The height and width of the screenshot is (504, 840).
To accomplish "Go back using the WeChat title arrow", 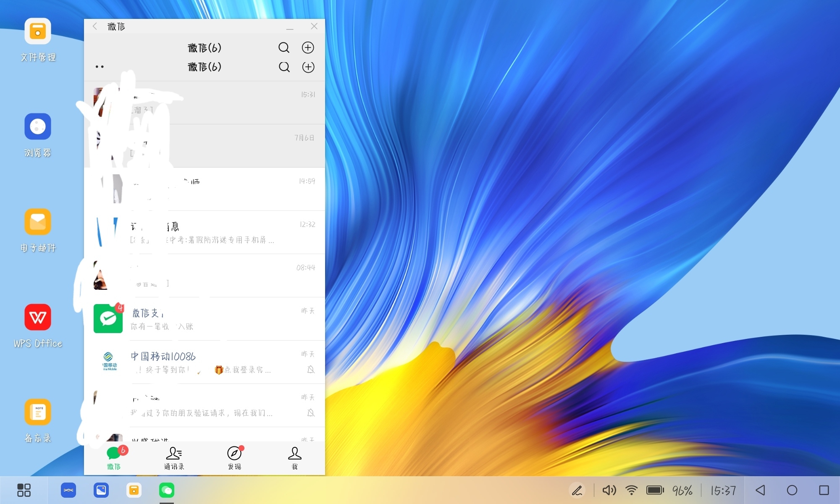I will coord(95,26).
